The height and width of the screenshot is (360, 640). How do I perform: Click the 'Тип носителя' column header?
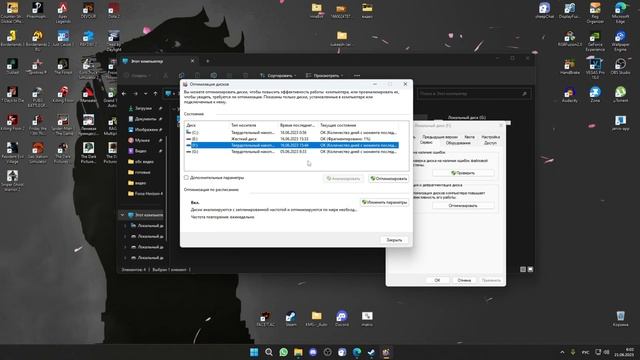pyautogui.click(x=244, y=125)
